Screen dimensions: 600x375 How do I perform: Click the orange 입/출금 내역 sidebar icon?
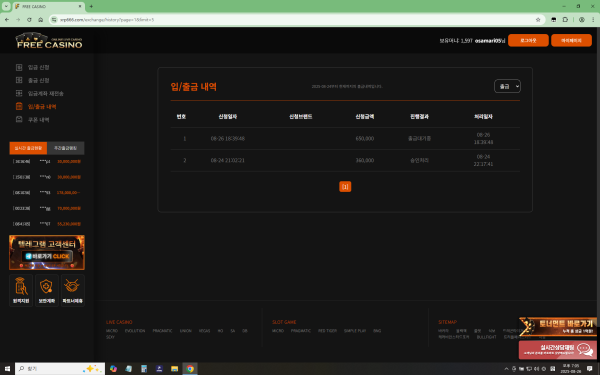(19, 106)
